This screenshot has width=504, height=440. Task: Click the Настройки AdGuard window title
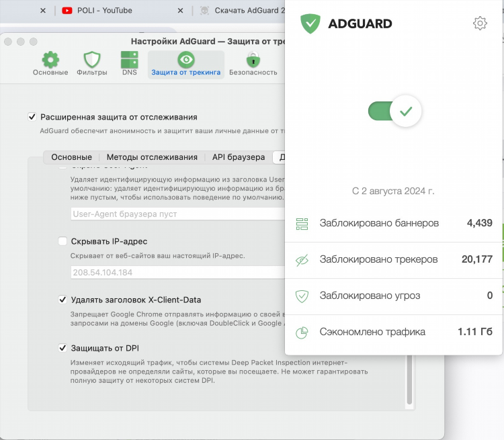(x=208, y=42)
